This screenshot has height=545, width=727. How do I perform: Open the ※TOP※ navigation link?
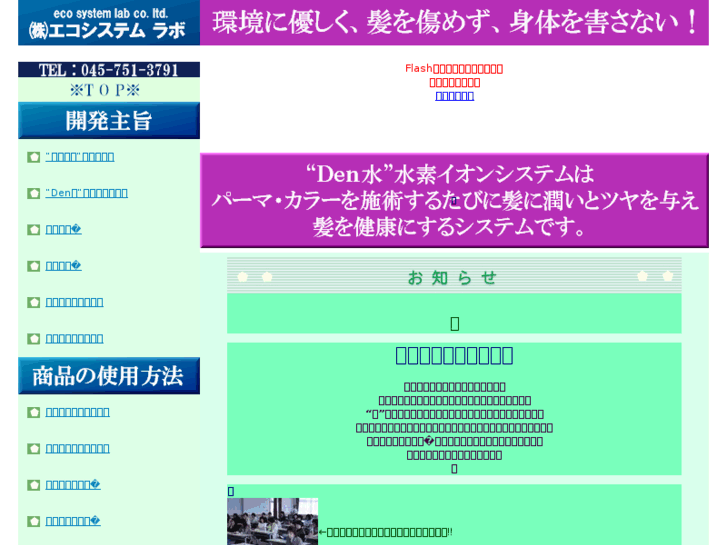pos(105,90)
